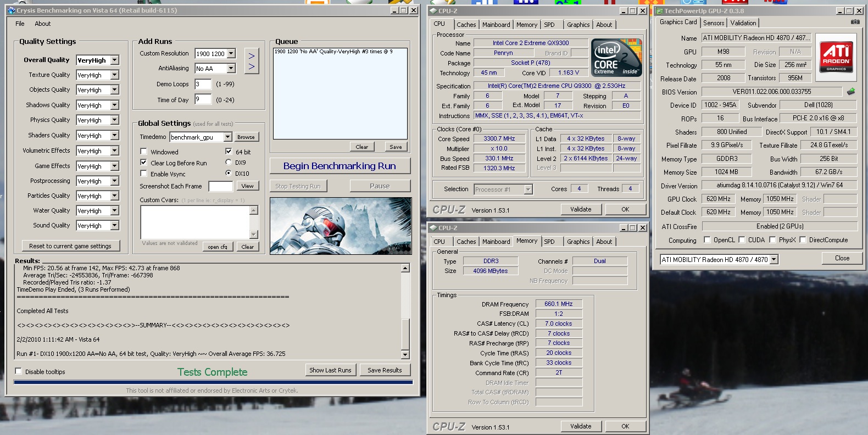
Task: Click the Intel Core 2 Extreme logo
Action: point(616,58)
